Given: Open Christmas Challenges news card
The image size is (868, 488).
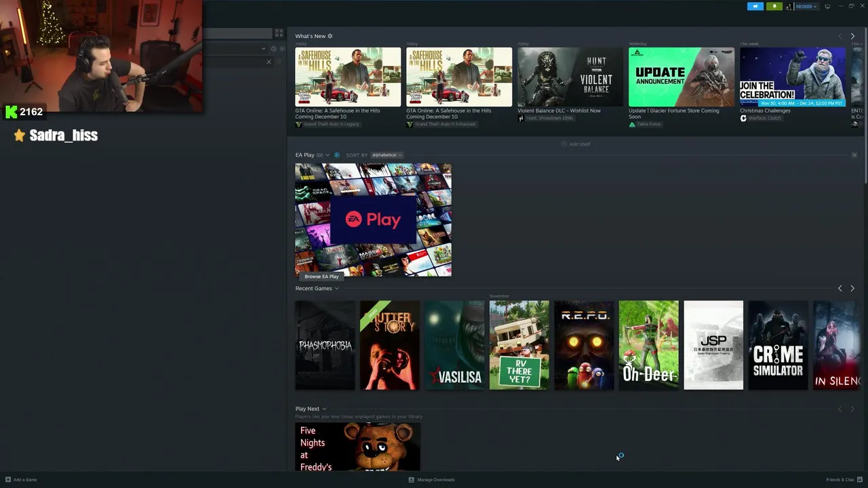Looking at the screenshot, I should click(793, 77).
